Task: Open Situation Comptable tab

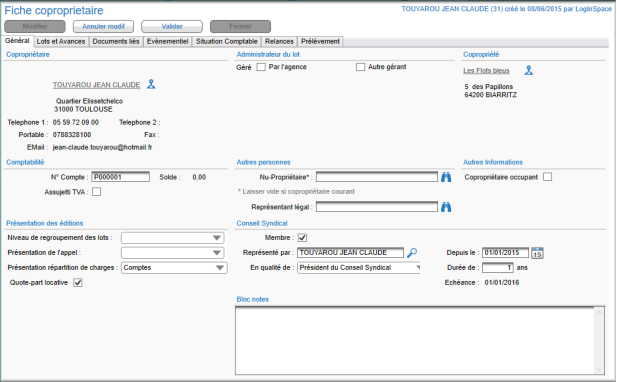Action: coord(227,41)
